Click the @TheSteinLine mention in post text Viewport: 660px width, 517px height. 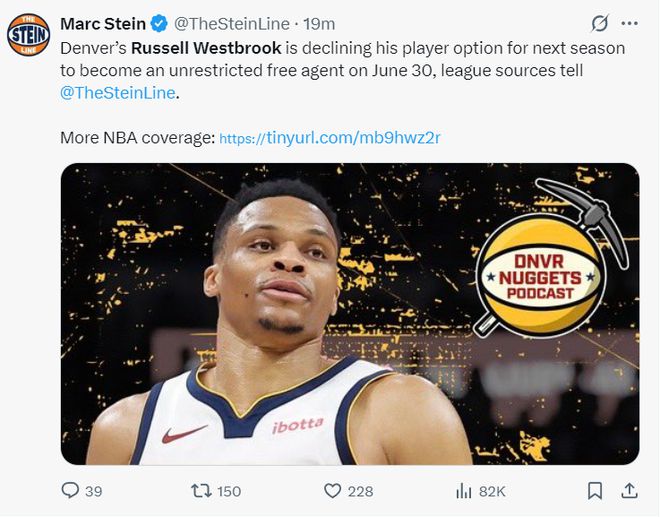click(117, 92)
